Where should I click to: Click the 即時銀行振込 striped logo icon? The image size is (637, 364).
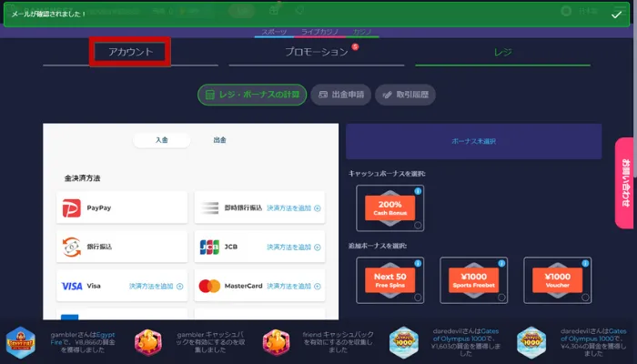pyautogui.click(x=209, y=208)
